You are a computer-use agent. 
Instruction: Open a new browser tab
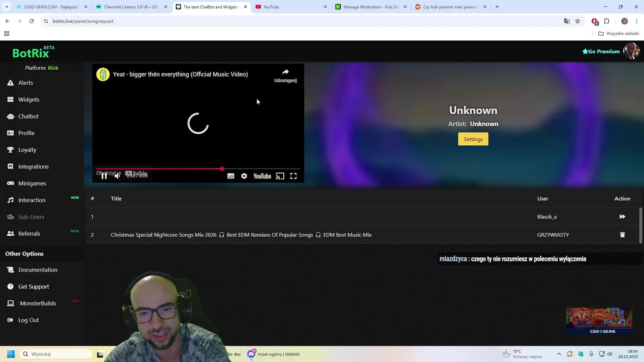[x=497, y=7]
